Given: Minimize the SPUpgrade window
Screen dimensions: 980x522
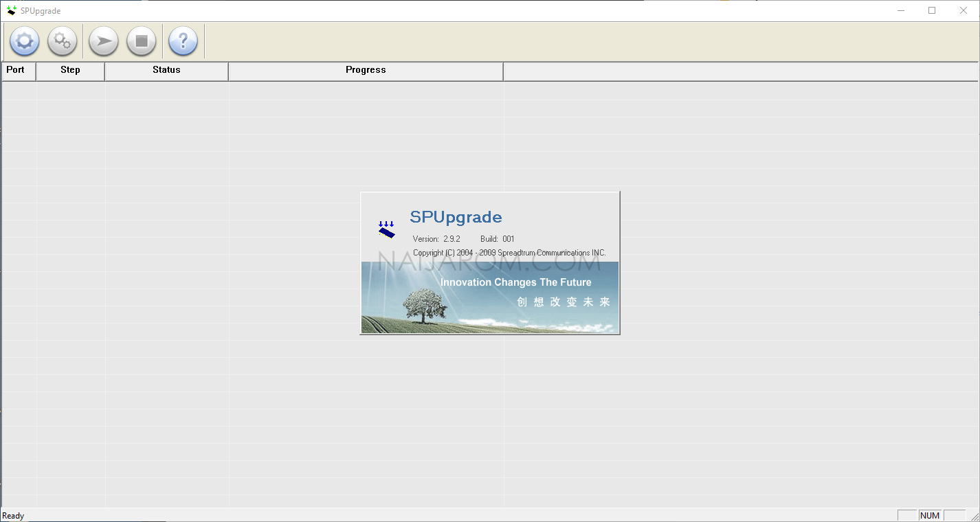Looking at the screenshot, I should point(901,10).
